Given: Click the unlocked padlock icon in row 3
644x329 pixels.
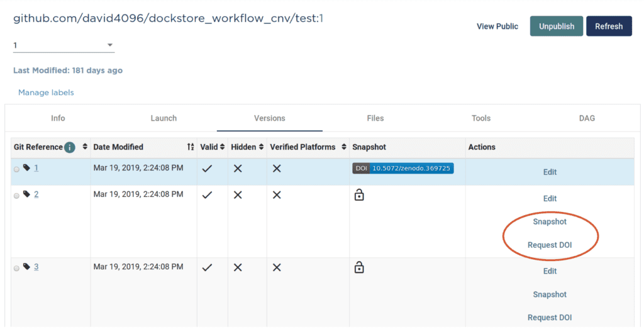Looking at the screenshot, I should coord(359,267).
